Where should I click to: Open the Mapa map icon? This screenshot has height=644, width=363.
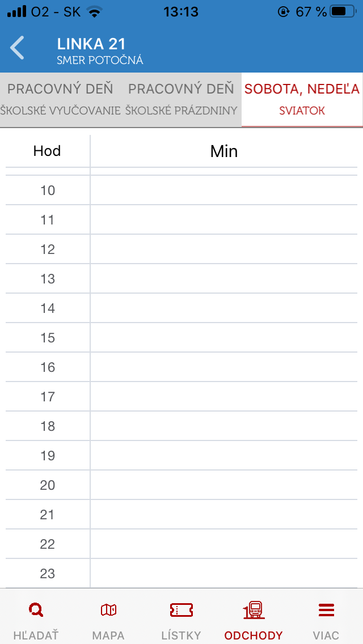point(108,610)
